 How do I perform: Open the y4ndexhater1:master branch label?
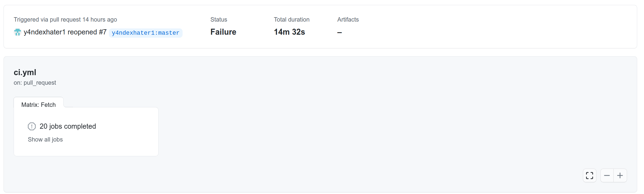tap(145, 33)
